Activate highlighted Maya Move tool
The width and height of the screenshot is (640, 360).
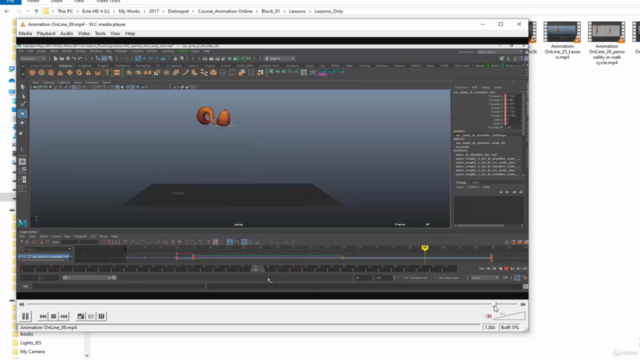[22, 113]
